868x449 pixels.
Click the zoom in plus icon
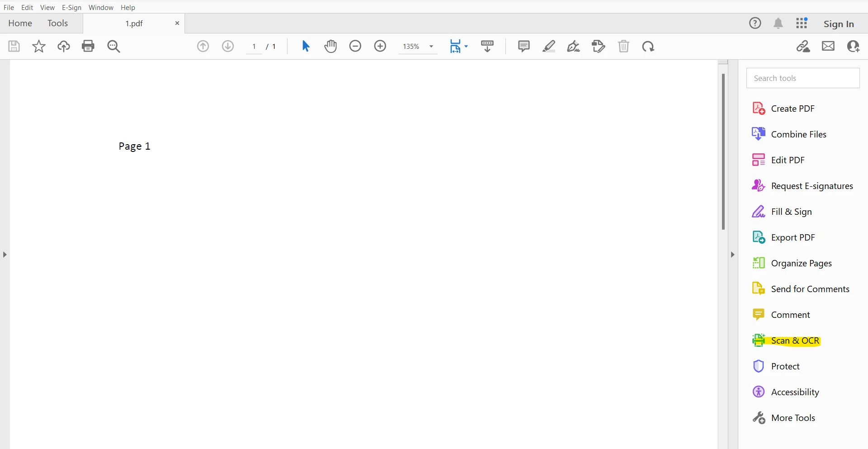click(380, 46)
